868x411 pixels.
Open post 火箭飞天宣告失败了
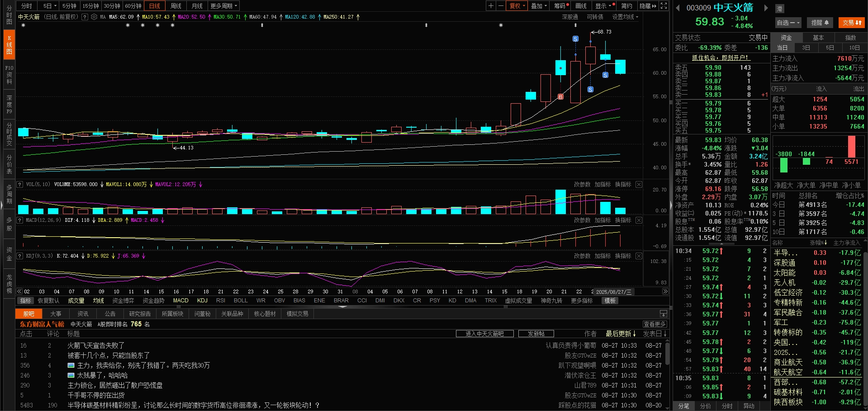(96, 345)
